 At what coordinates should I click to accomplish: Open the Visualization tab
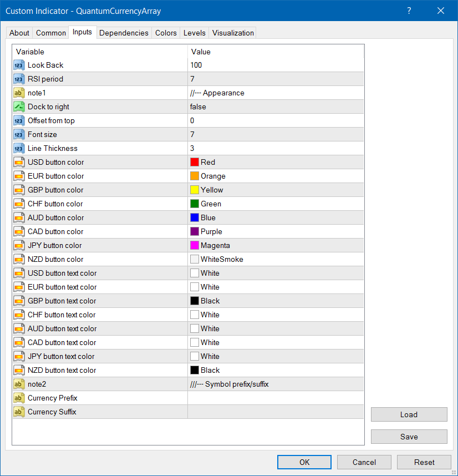233,33
